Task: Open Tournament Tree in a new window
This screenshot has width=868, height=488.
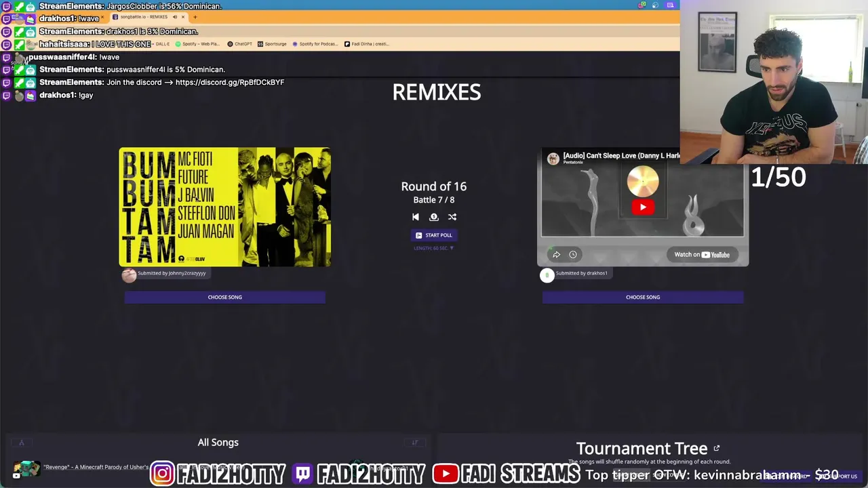Action: [716, 449]
